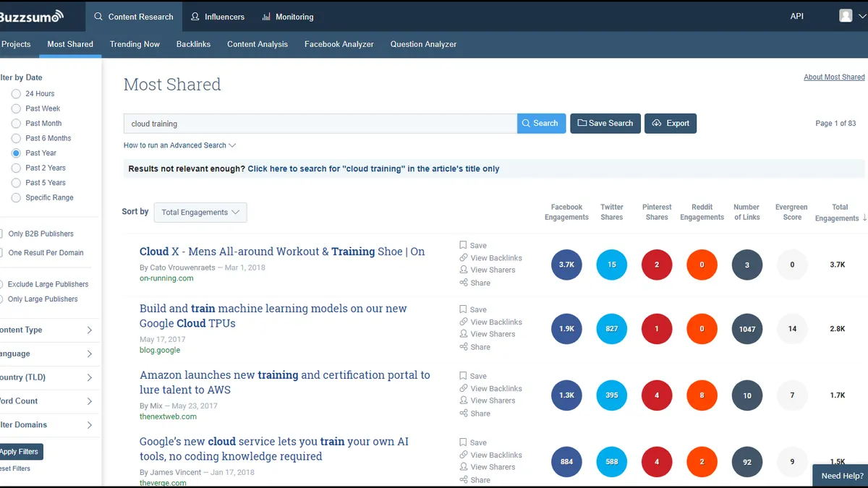
Task: Switch to the Question Analyzer tab
Action: point(424,44)
